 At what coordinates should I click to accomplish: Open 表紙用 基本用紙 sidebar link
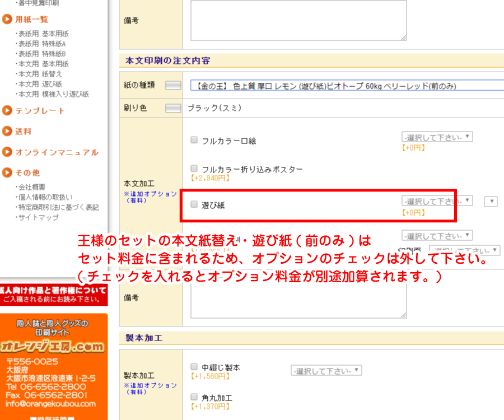point(43,34)
